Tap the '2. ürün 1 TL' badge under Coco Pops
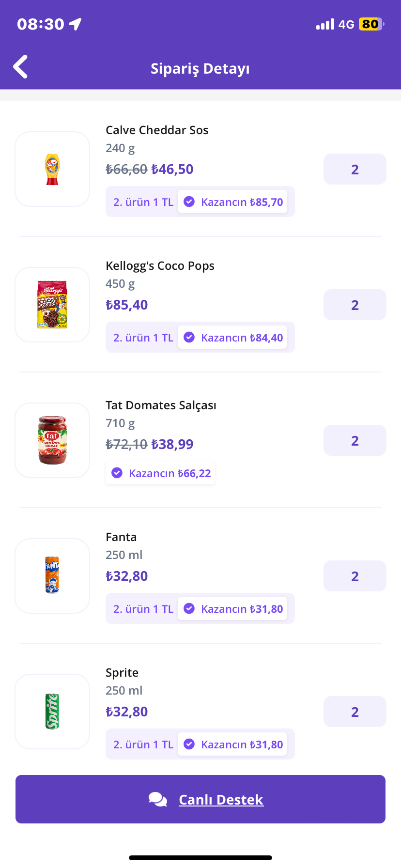This screenshot has height=868, width=401. pos(143,338)
